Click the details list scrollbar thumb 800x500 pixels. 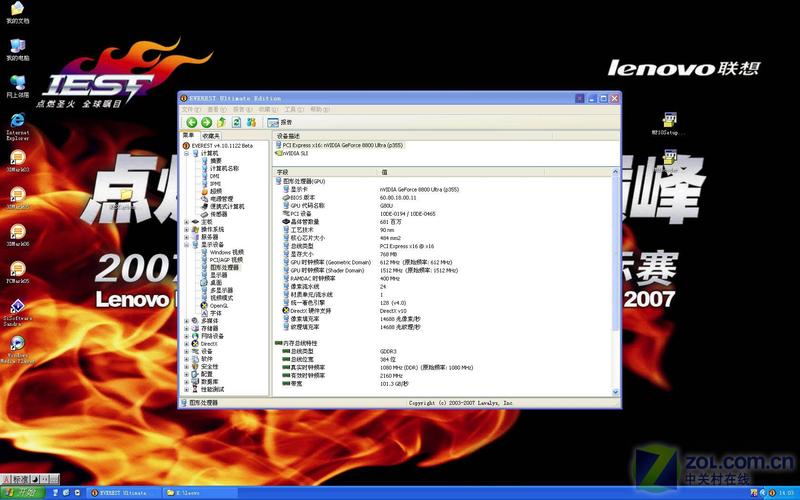(615, 253)
